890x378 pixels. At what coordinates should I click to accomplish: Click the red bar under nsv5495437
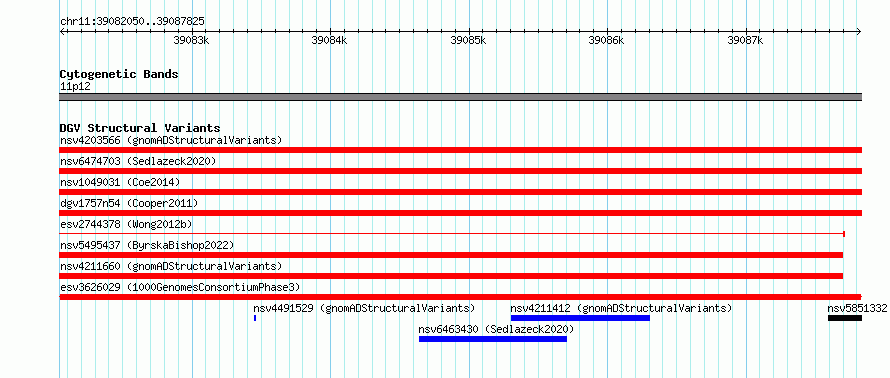[451, 255]
